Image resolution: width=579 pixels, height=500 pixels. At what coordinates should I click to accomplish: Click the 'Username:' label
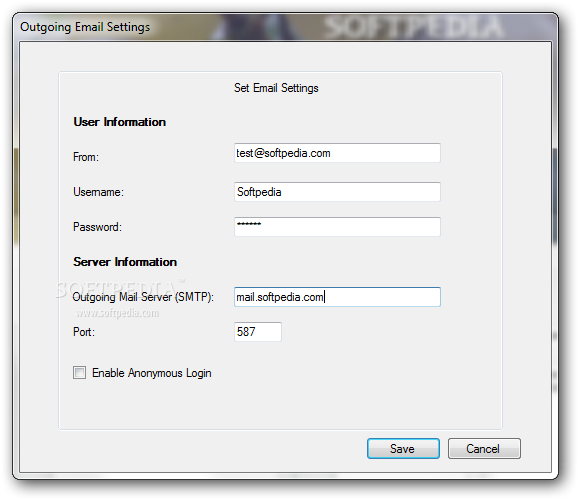[x=99, y=192]
